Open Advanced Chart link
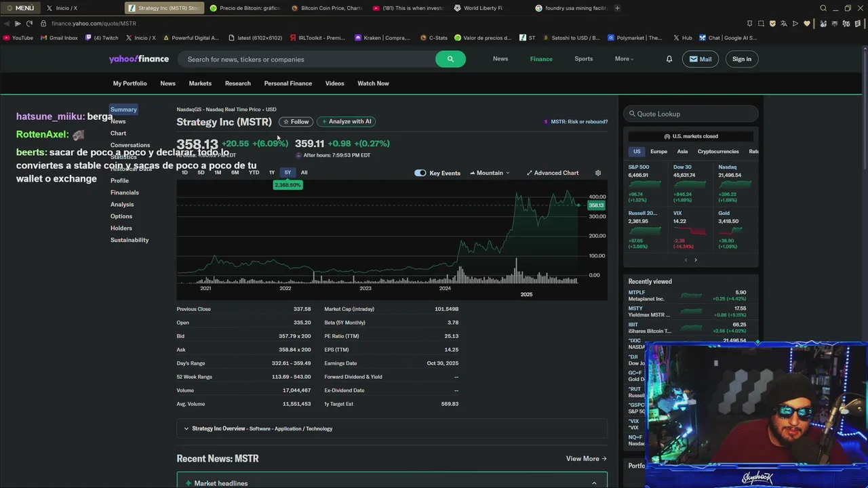868x488 pixels. pyautogui.click(x=553, y=173)
